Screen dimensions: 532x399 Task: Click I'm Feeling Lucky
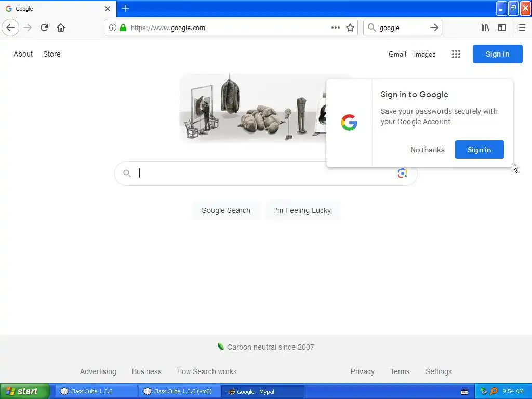(302, 210)
